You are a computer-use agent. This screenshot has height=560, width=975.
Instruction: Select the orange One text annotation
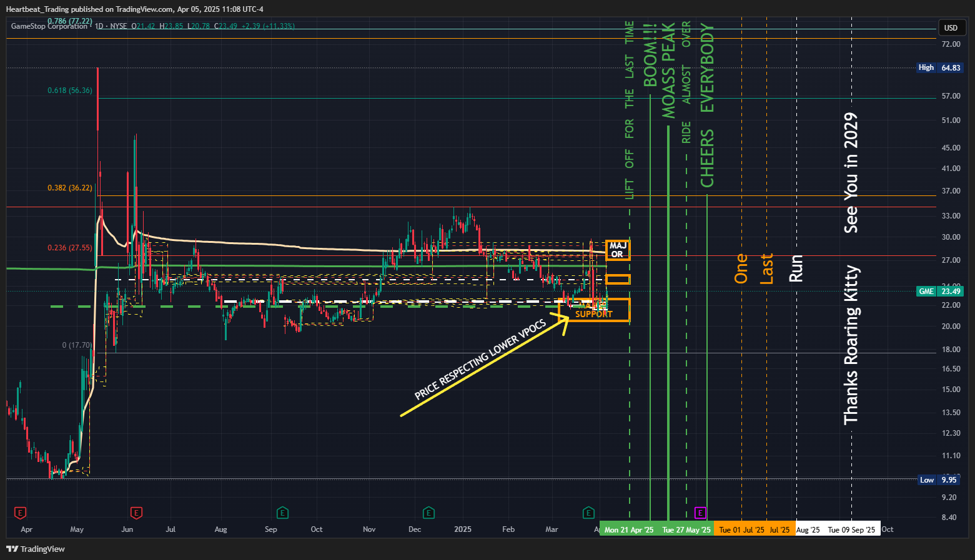741,268
